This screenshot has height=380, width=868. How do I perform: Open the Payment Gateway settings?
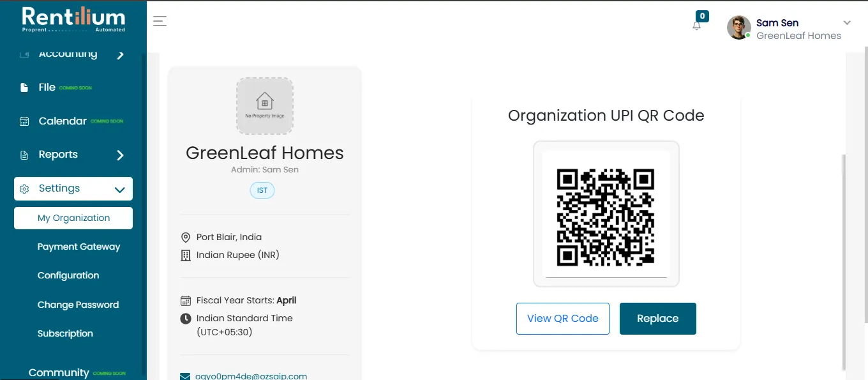tap(79, 247)
